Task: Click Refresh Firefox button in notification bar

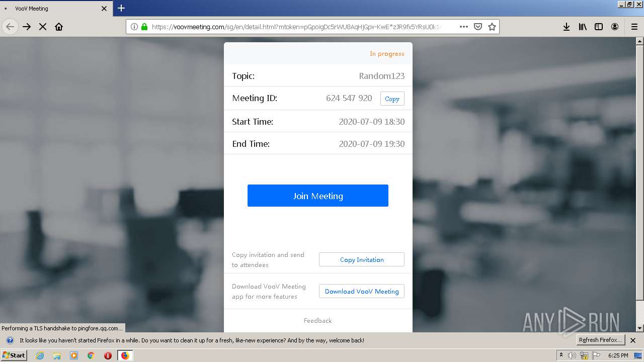Action: [600, 340]
